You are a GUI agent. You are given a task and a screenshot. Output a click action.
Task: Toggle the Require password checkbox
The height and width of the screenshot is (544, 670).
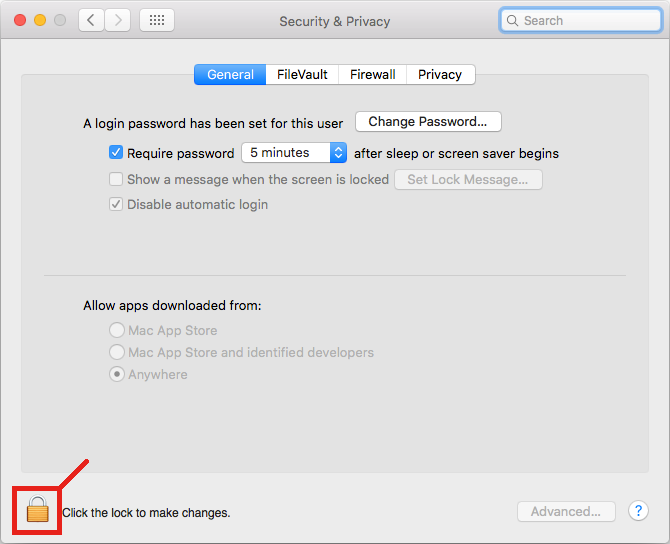[x=116, y=153]
